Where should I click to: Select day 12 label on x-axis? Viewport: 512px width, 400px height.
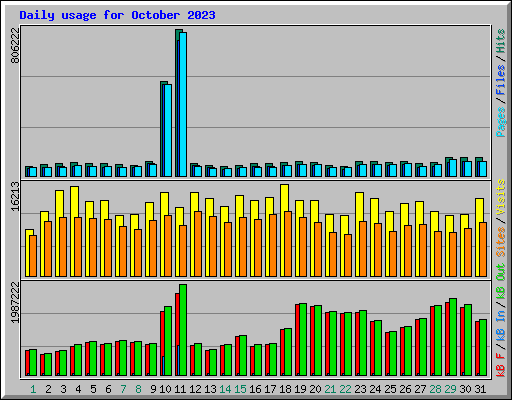(195, 389)
